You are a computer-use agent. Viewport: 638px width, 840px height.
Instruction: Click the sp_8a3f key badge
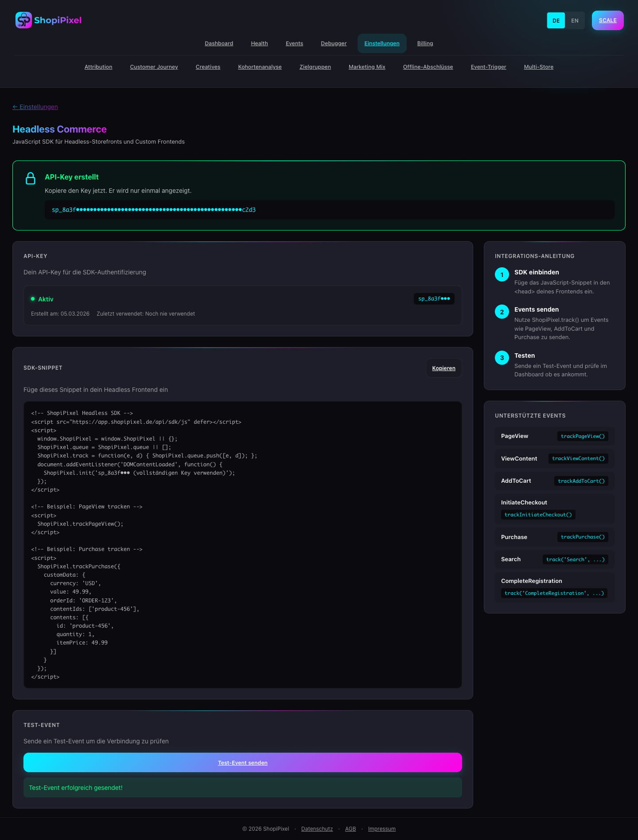coord(434,299)
